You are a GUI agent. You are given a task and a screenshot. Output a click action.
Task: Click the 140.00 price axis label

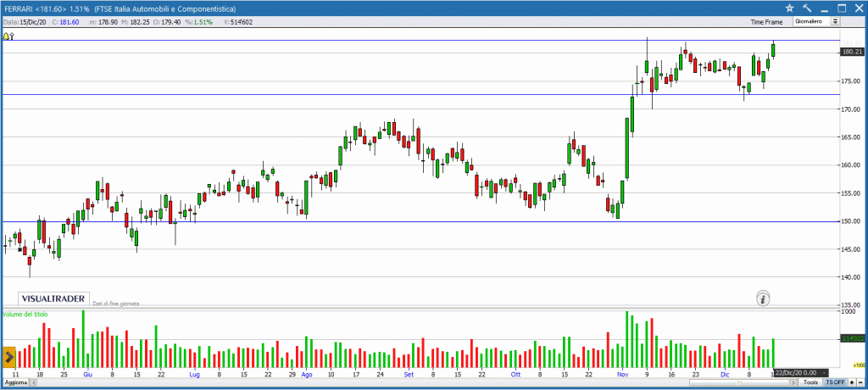click(851, 277)
